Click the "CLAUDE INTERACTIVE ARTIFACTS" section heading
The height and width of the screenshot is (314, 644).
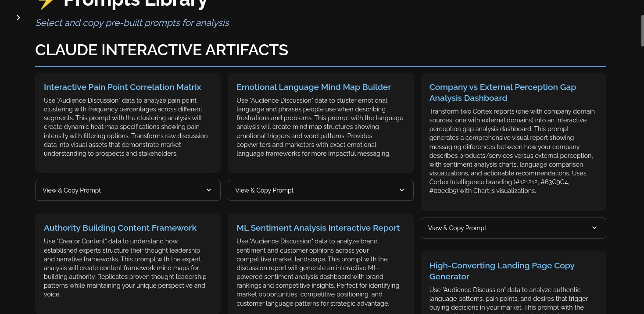click(x=161, y=50)
